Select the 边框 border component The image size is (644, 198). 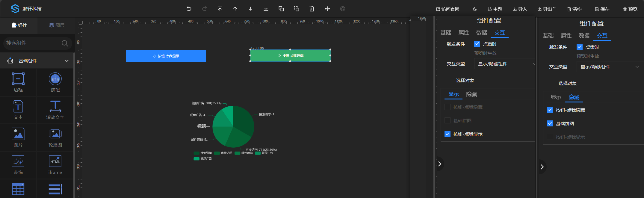coord(18,82)
